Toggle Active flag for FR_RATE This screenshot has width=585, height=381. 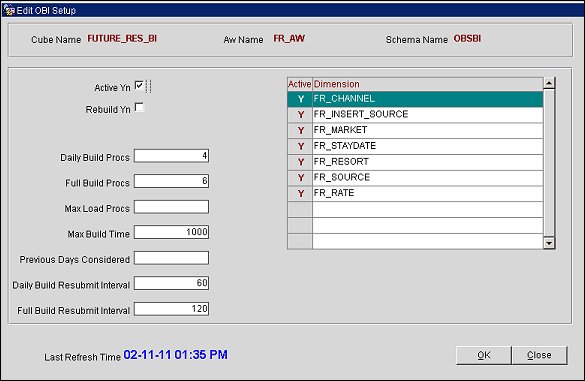pyautogui.click(x=300, y=193)
